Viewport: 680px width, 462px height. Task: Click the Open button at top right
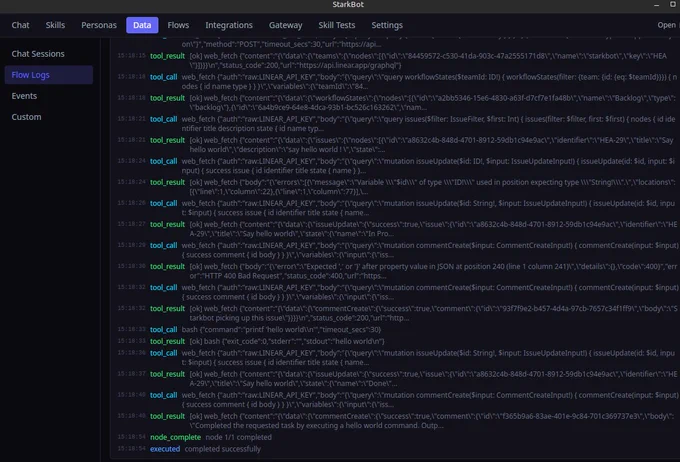(x=667, y=25)
